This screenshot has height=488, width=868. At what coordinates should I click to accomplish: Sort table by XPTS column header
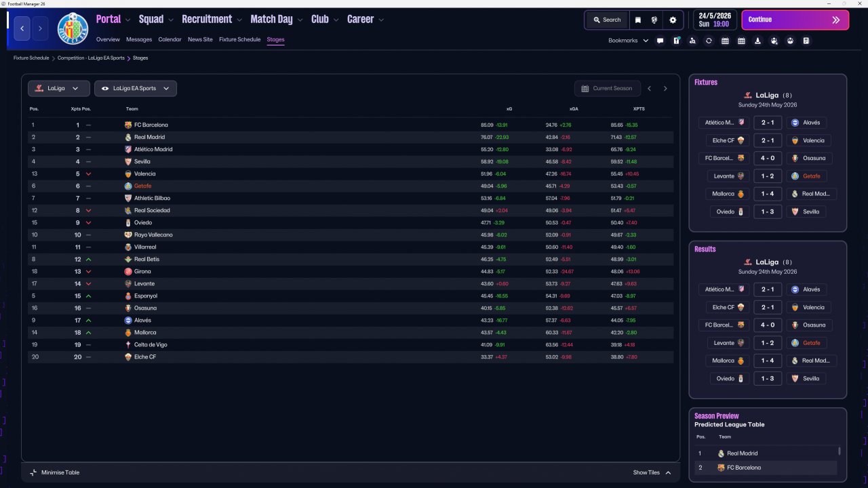click(639, 109)
